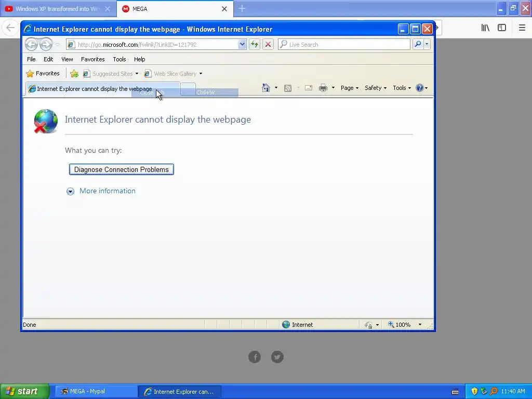The height and width of the screenshot is (399, 532).
Task: Open search provider options dropdown
Action: 427,45
